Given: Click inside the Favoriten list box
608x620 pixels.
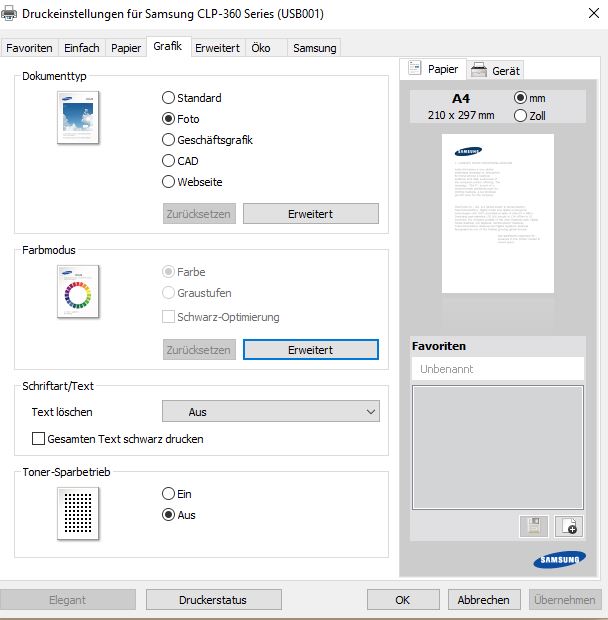Looking at the screenshot, I should tap(498, 447).
